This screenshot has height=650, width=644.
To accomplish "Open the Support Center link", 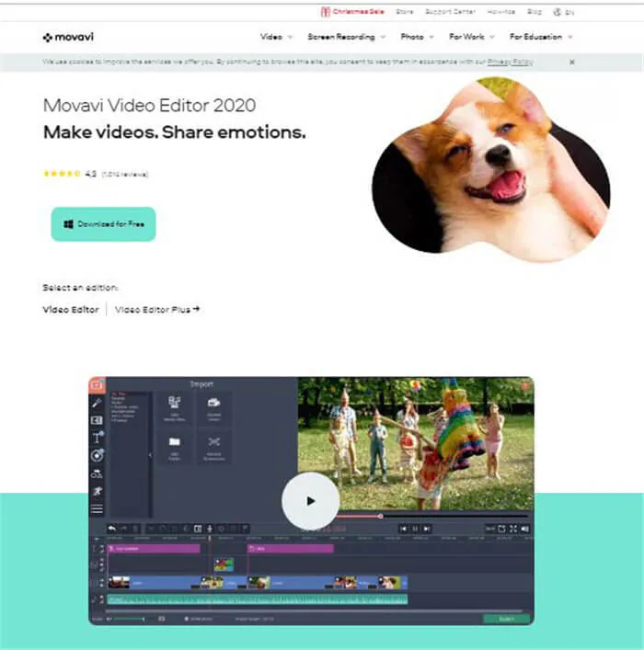I will (450, 12).
